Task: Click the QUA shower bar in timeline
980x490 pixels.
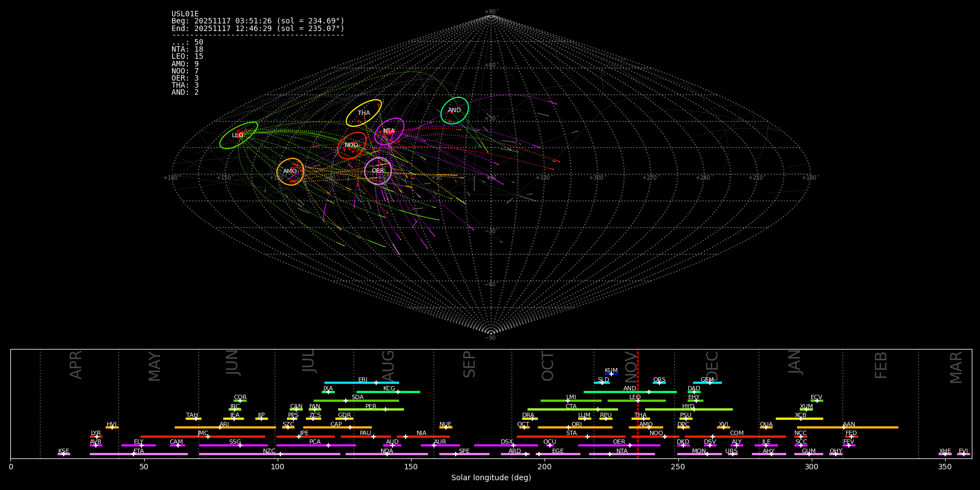Action: click(x=766, y=427)
